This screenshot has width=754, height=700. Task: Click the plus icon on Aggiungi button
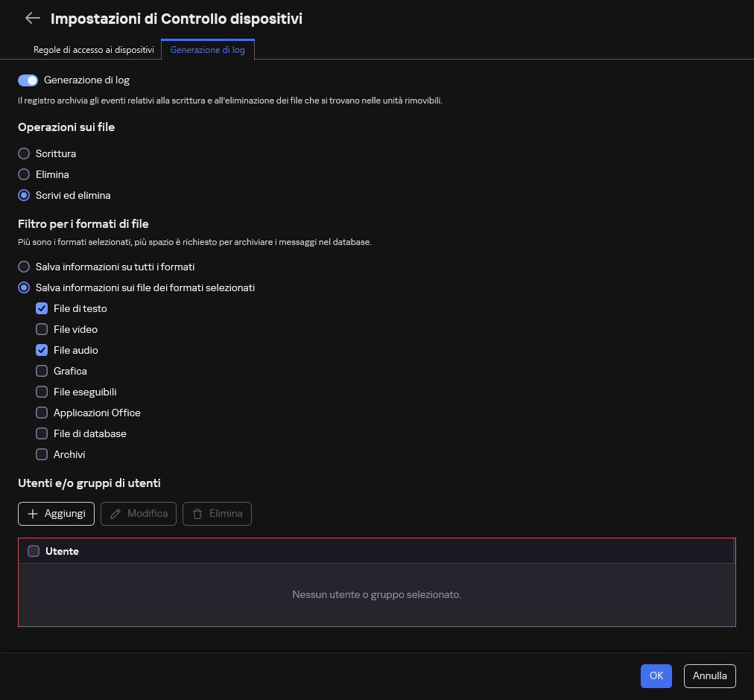tap(34, 514)
